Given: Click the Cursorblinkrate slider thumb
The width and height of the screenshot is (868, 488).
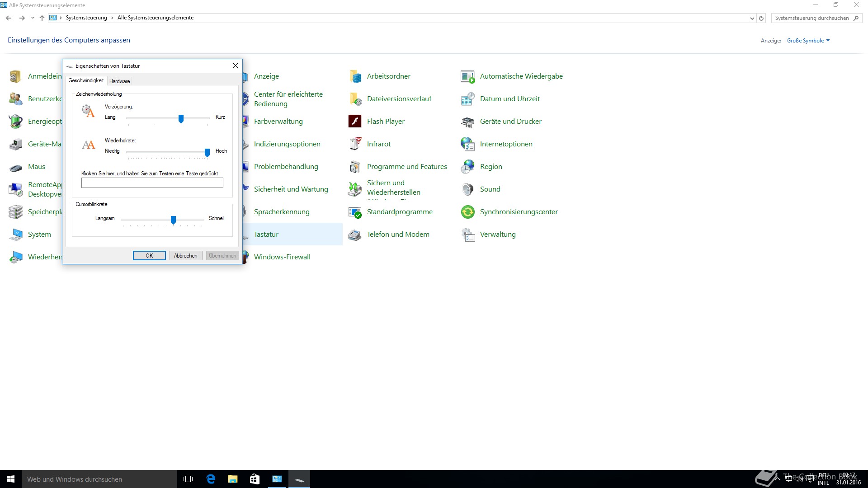Looking at the screenshot, I should (x=173, y=220).
